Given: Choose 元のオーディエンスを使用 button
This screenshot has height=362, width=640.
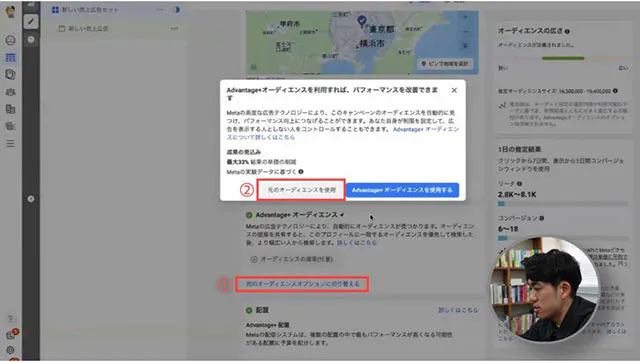Looking at the screenshot, I should [x=301, y=190].
